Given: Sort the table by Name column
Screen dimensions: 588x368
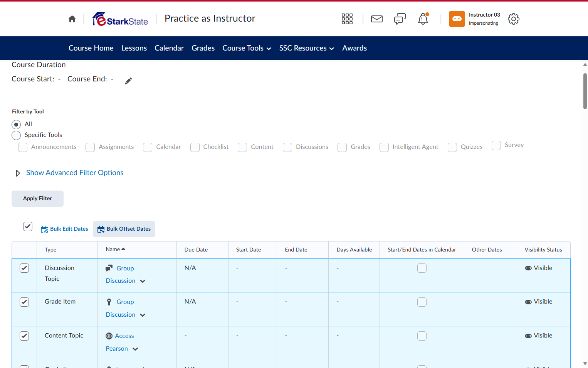Looking at the screenshot, I should pyautogui.click(x=116, y=250).
